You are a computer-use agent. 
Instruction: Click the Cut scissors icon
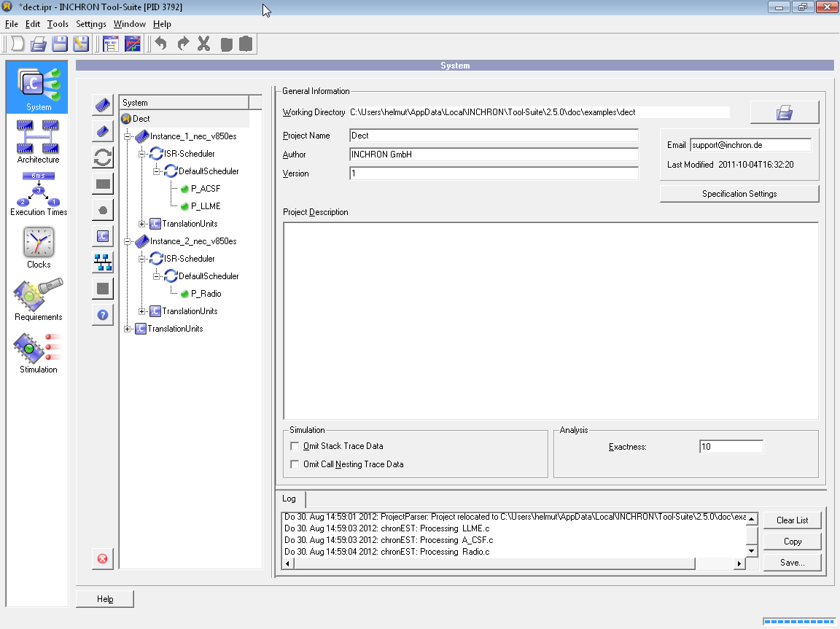click(x=203, y=44)
